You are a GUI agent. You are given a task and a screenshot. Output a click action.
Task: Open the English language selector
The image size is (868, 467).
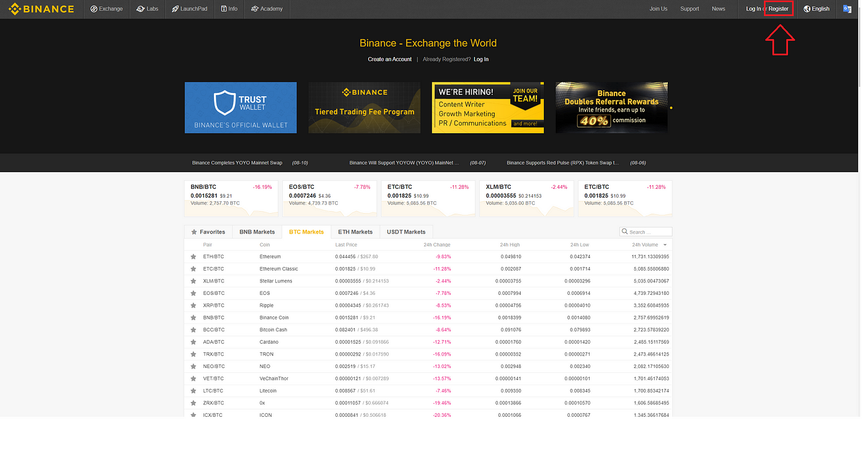click(x=817, y=9)
